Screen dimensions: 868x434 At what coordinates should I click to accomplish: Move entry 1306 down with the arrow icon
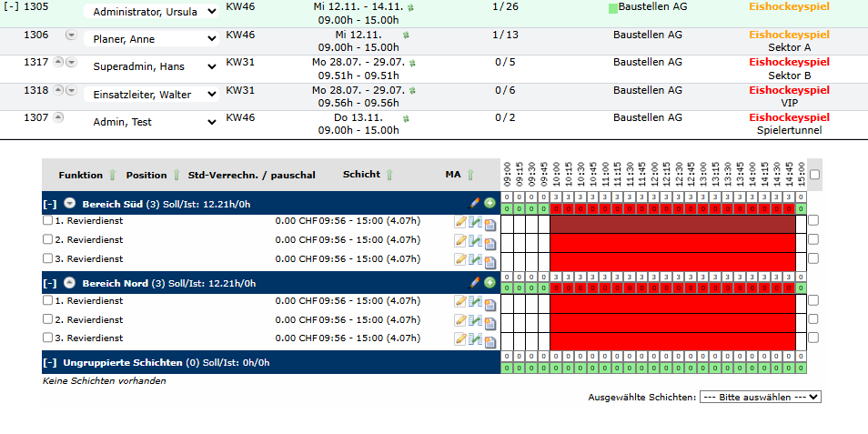pos(71,35)
